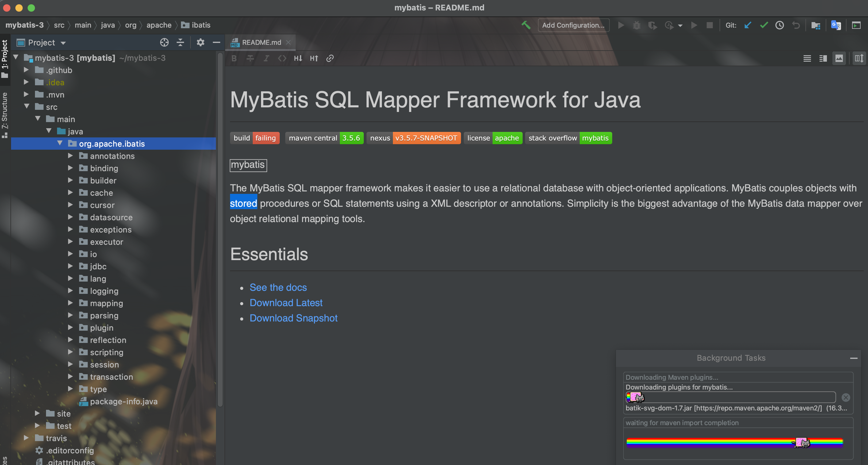
Task: Select package-info.java file
Action: pyautogui.click(x=118, y=401)
